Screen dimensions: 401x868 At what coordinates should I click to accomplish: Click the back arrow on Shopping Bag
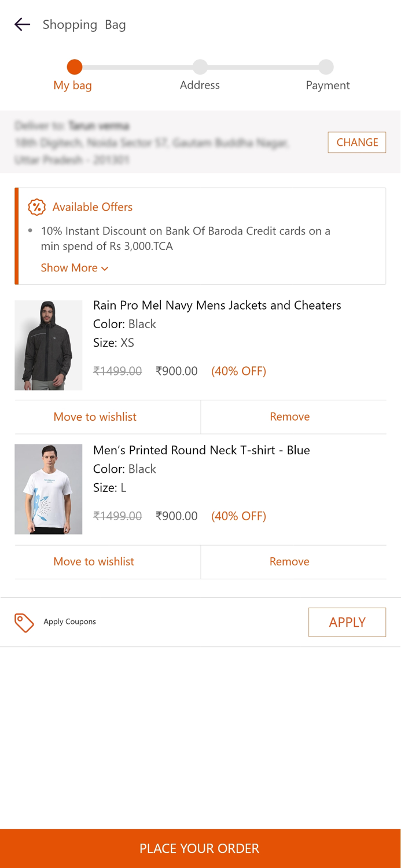(21, 24)
